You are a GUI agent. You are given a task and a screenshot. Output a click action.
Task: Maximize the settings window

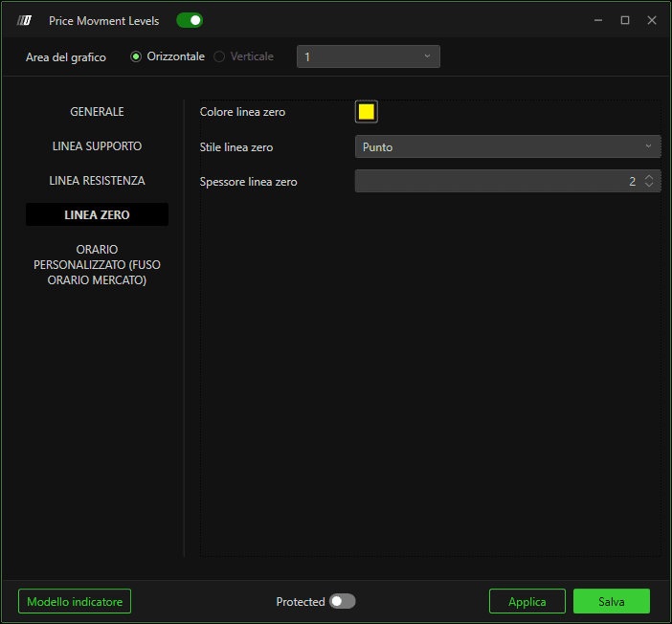tap(625, 20)
